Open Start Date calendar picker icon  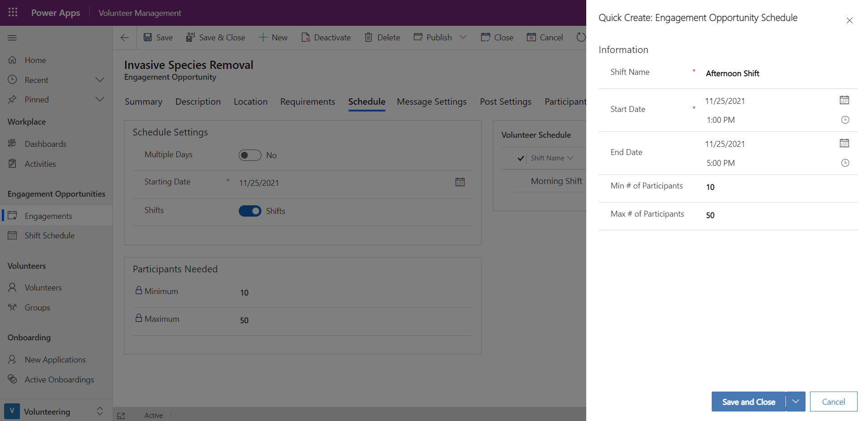pos(844,100)
